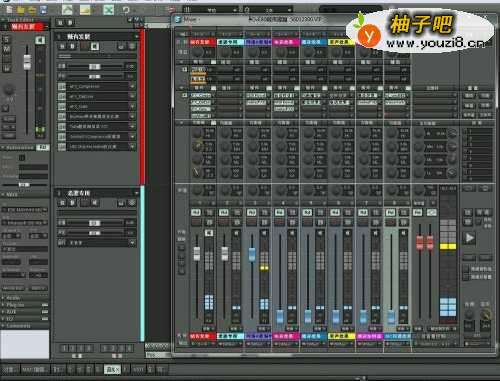The height and width of the screenshot is (381, 500).
Task: Click the undo arrow in the top toolbar
Action: pyautogui.click(x=126, y=10)
